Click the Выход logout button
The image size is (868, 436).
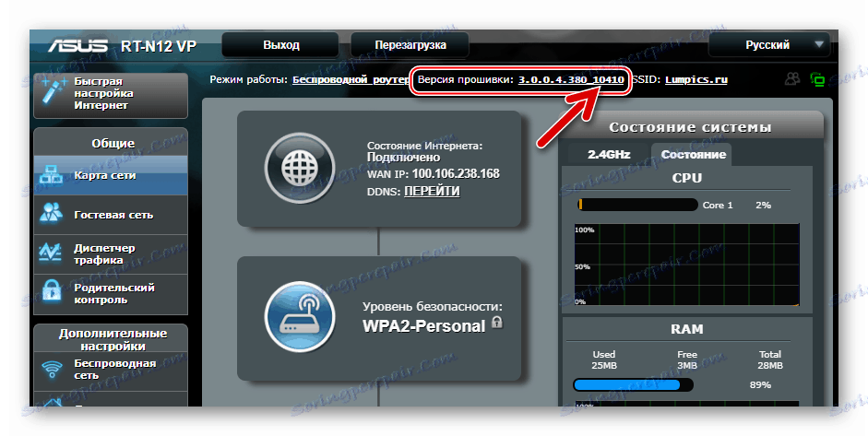(x=280, y=45)
